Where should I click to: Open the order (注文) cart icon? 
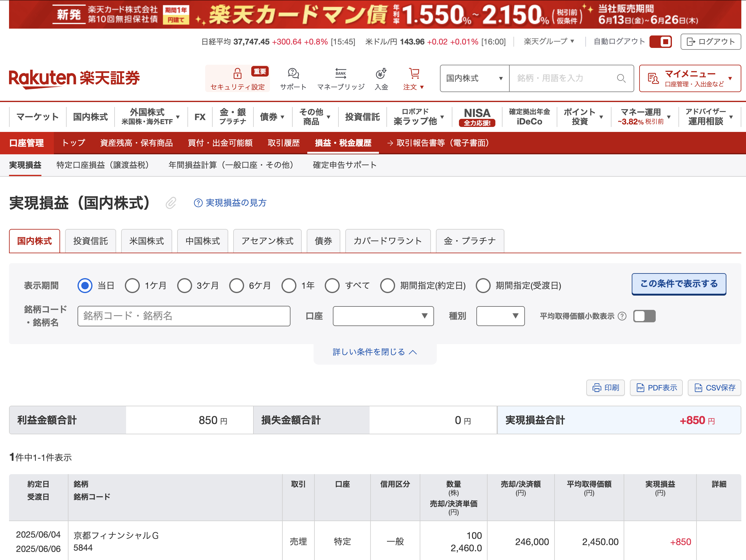pos(414,73)
